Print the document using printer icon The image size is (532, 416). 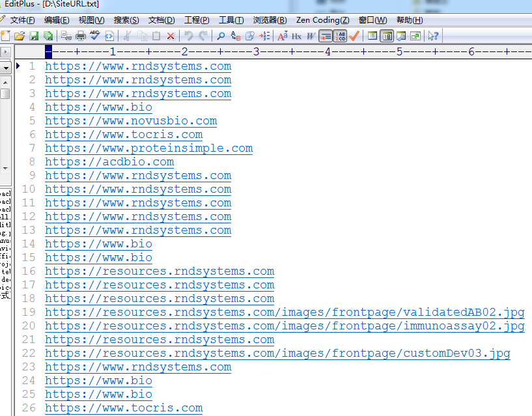[x=81, y=36]
